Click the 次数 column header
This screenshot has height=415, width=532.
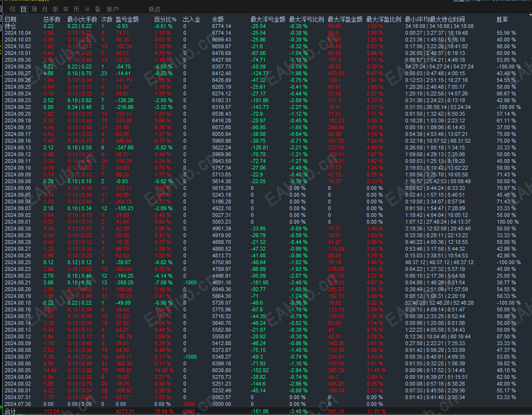pos(107,19)
